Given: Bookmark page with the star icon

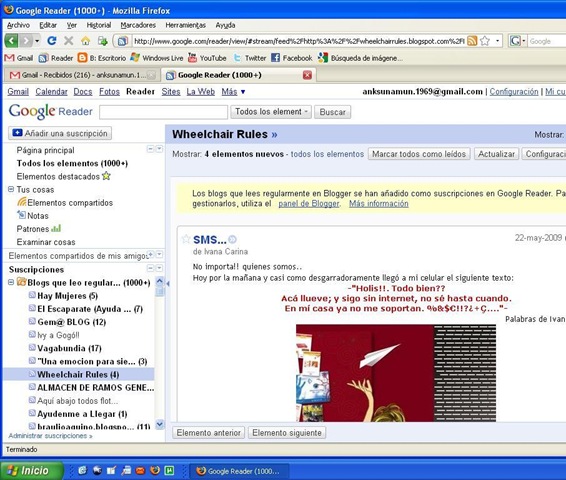Looking at the screenshot, I should (x=485, y=41).
